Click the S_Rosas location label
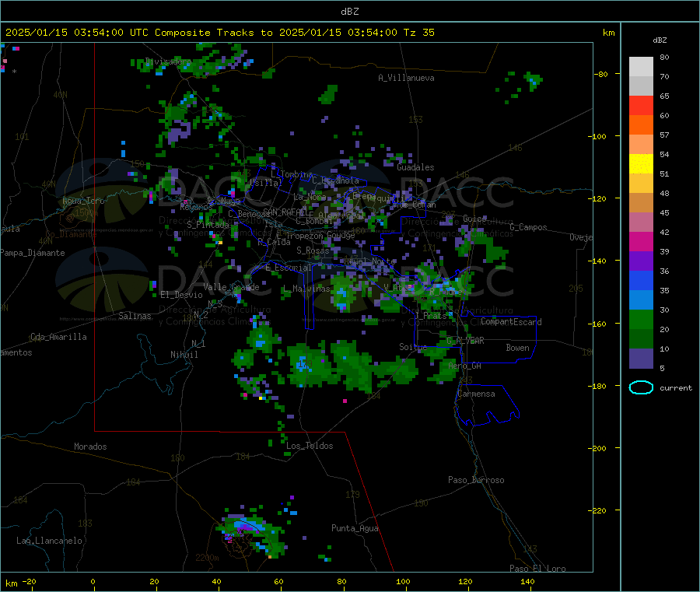Viewport: 700px width, 592px height. [313, 250]
